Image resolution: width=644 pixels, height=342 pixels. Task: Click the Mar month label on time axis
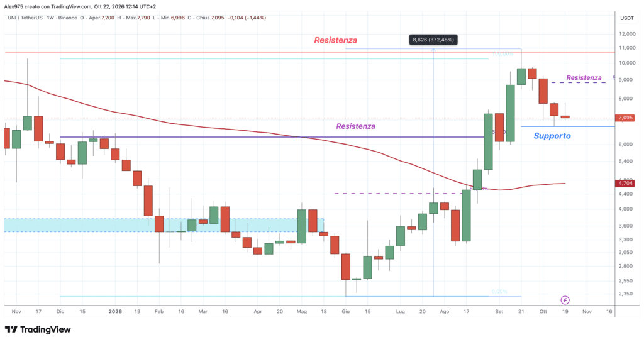click(x=203, y=312)
